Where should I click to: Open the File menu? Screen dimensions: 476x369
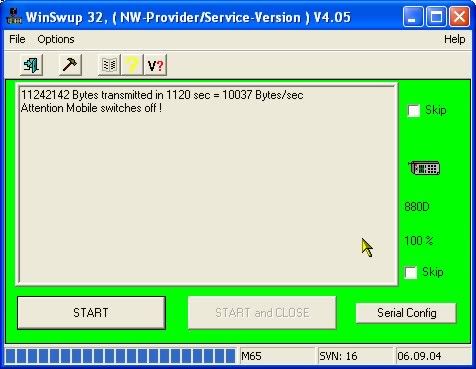tap(17, 39)
